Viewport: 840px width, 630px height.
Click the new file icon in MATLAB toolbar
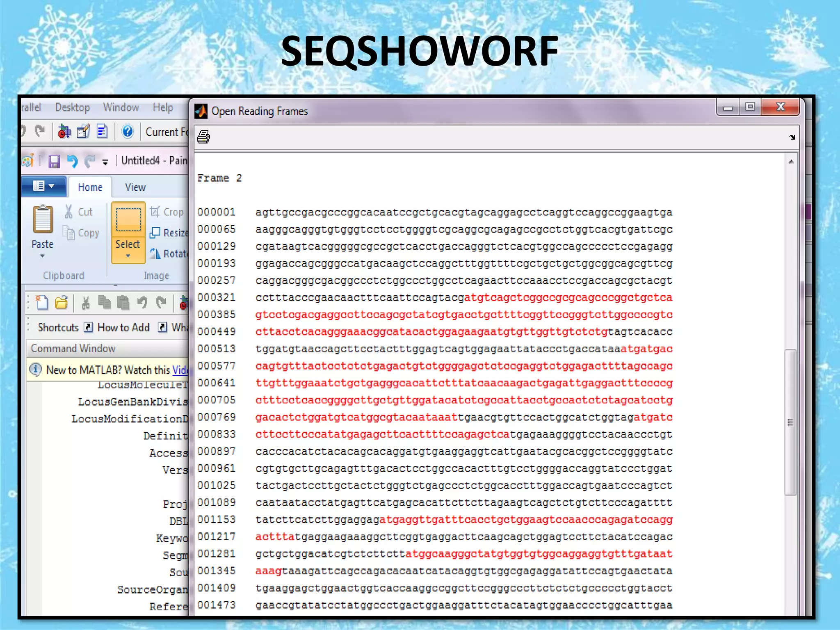click(42, 303)
